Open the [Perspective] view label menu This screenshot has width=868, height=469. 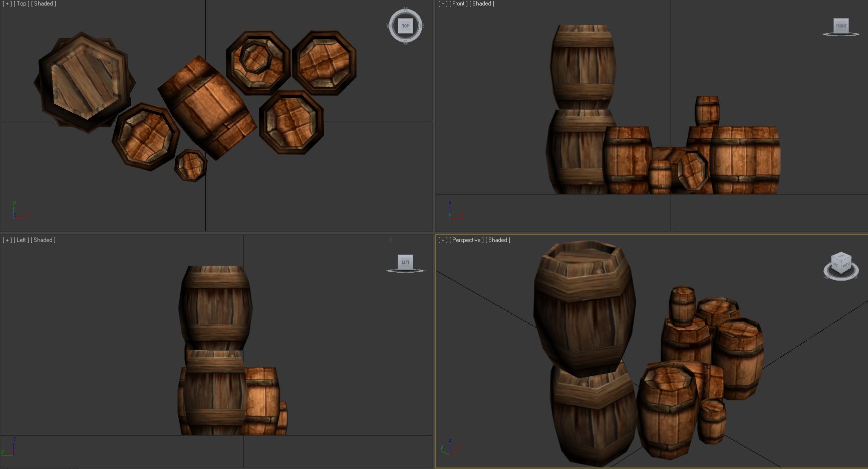click(466, 241)
